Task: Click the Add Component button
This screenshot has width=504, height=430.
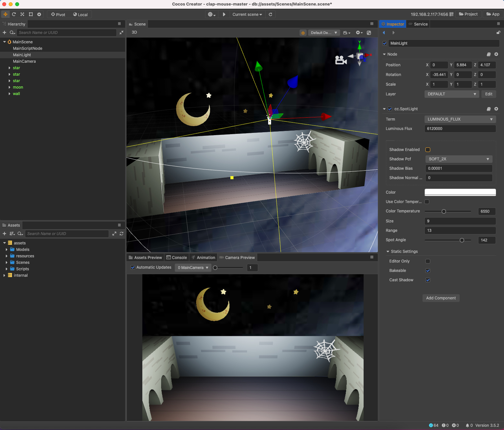Action: (441, 298)
